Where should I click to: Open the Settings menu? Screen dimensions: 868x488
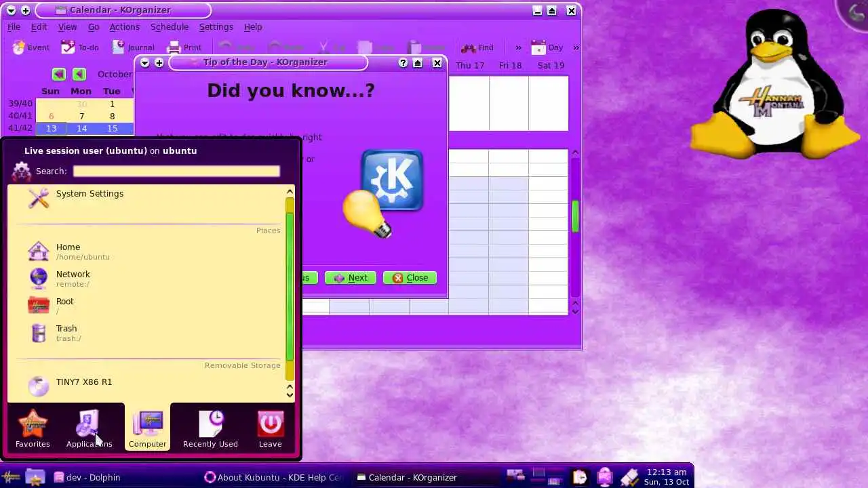pos(216,27)
